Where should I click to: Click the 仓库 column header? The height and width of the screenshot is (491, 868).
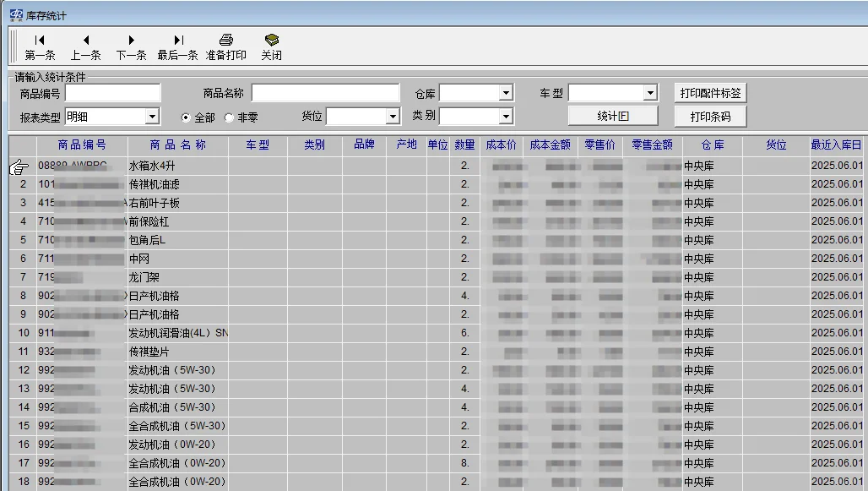click(713, 145)
